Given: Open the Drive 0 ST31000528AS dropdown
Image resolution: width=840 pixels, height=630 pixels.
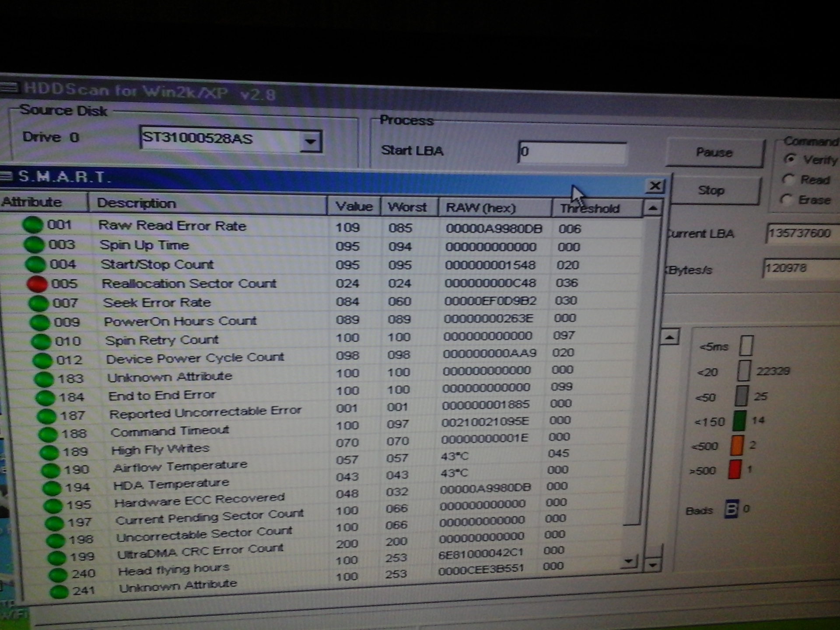Looking at the screenshot, I should click(310, 141).
